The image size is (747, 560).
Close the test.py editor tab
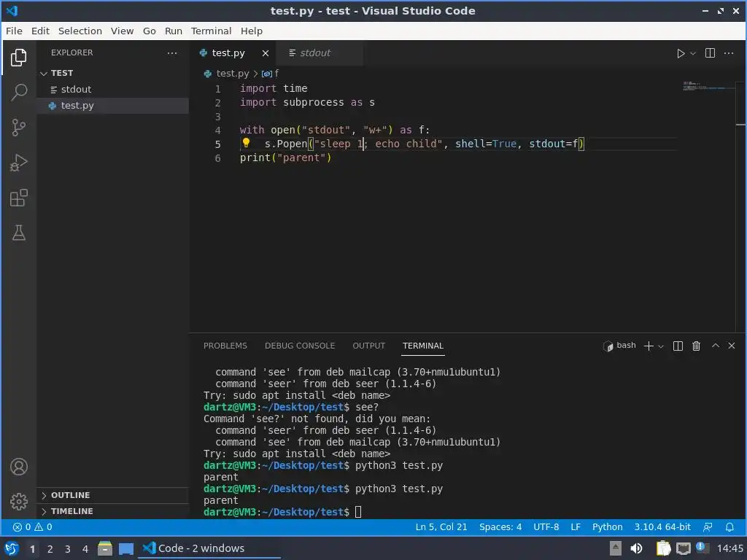266,53
